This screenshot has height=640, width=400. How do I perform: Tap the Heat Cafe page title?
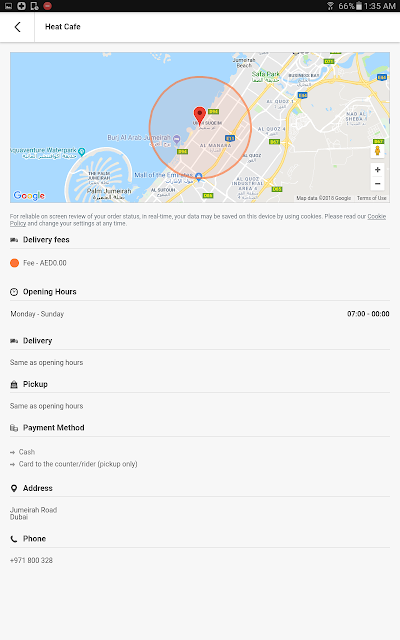[62, 27]
